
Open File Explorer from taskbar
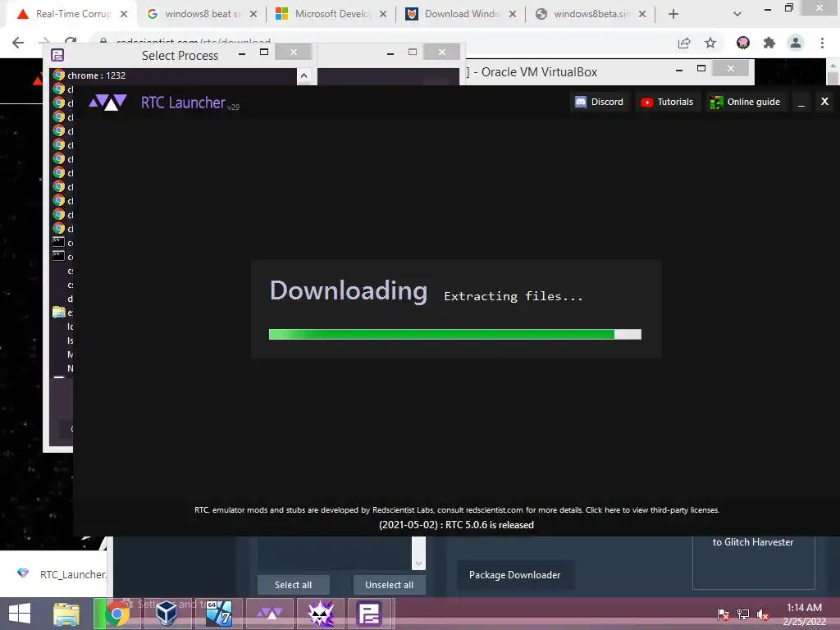pyautogui.click(x=66, y=614)
